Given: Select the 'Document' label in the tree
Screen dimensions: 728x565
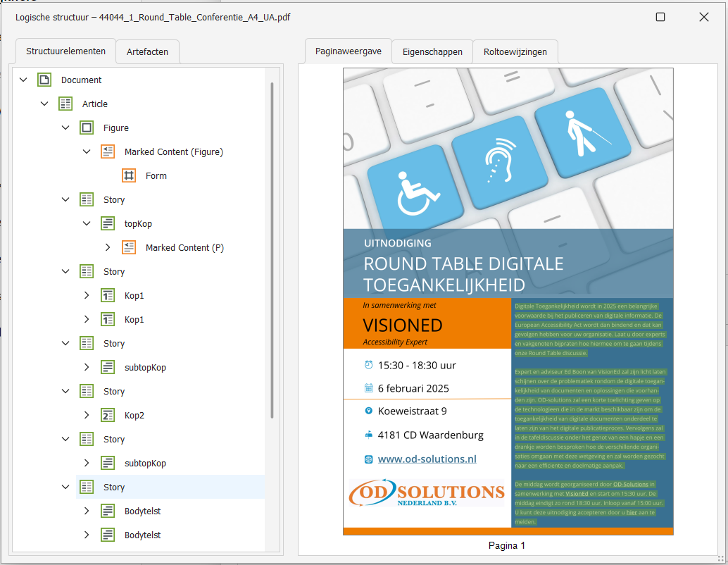Looking at the screenshot, I should pyautogui.click(x=81, y=80).
